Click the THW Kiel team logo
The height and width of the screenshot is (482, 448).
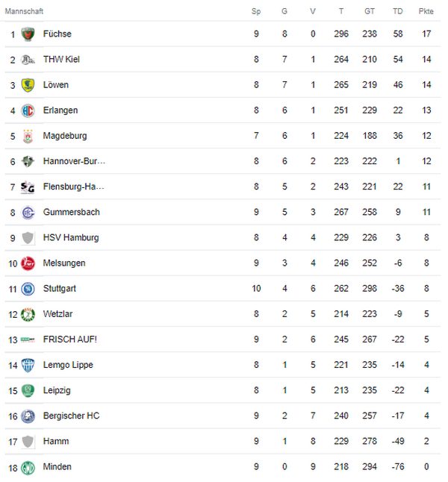[x=28, y=60]
